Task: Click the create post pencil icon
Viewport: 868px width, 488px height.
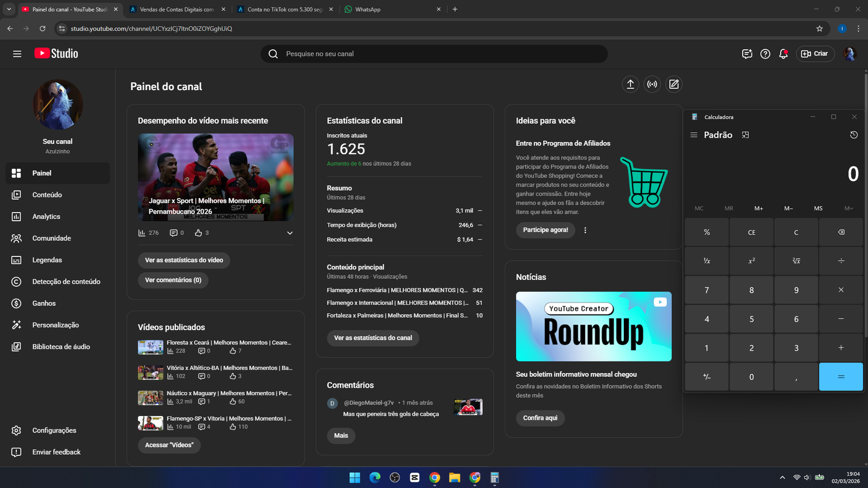Action: click(674, 84)
